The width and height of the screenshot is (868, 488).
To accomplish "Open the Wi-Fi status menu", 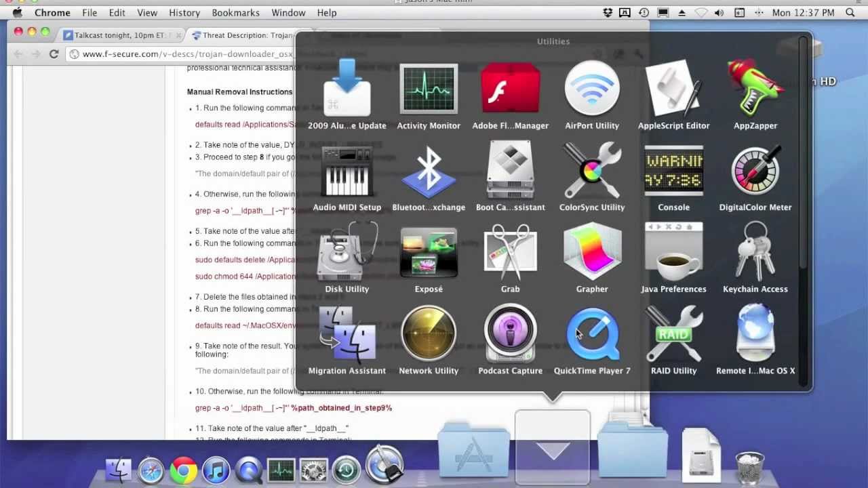I will pos(701,13).
